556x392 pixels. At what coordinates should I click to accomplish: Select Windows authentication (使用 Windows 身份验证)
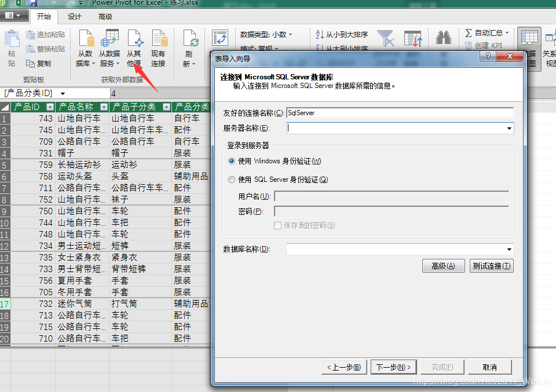[x=232, y=162]
